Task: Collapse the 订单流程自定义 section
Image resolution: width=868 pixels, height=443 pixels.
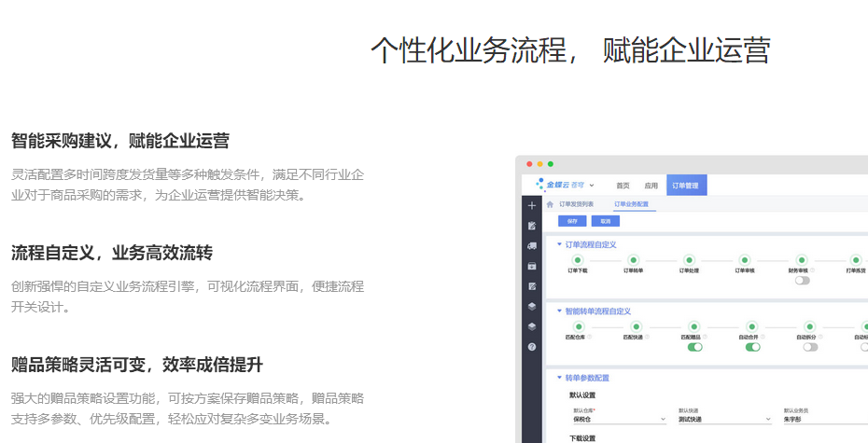Action: click(x=559, y=244)
